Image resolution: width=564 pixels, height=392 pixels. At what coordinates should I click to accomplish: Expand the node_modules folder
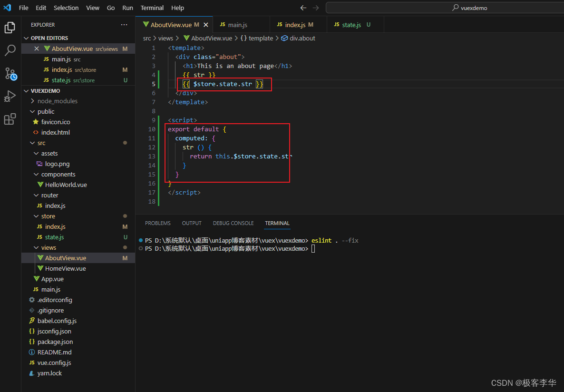(x=57, y=101)
